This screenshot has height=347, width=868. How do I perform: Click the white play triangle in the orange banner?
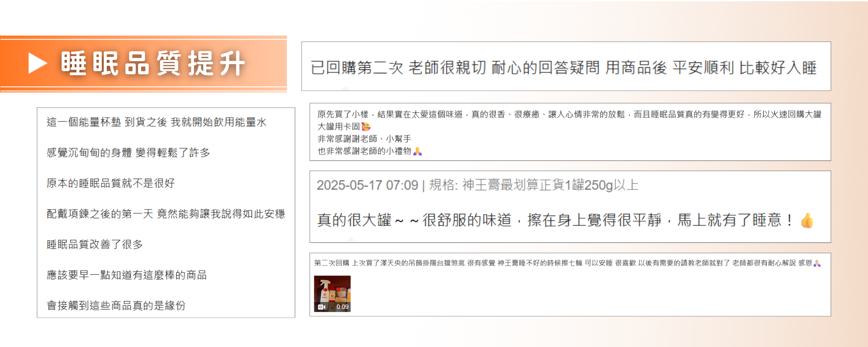click(x=37, y=63)
